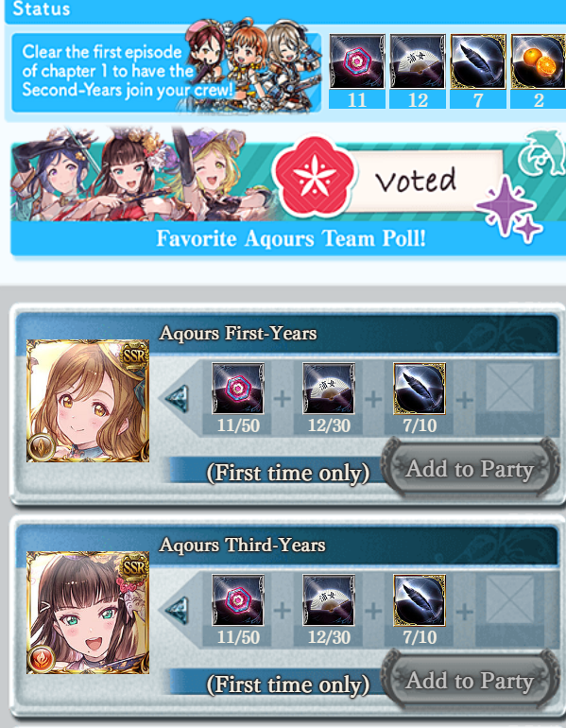Add Aqours Third-Years to party
566x728 pixels.
click(x=470, y=681)
